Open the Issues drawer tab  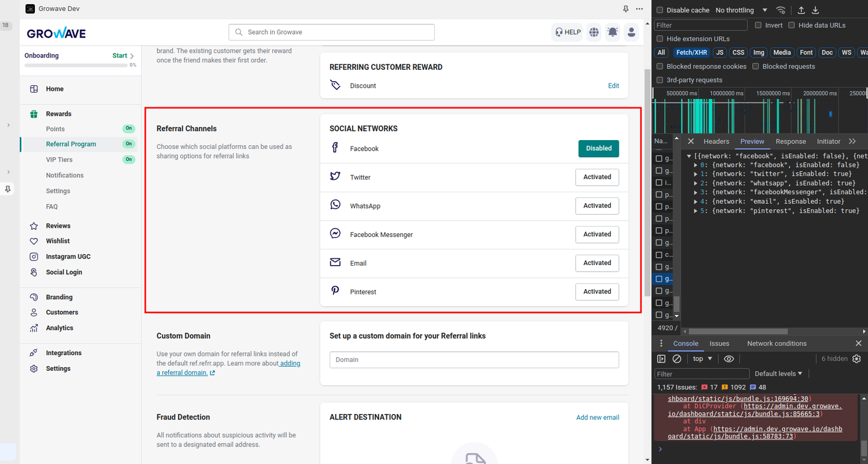719,344
